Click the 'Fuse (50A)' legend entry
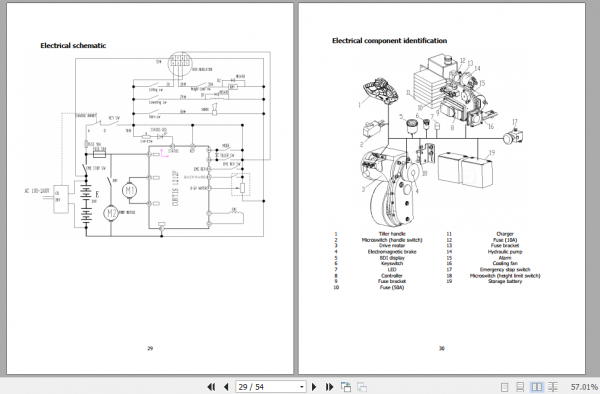 [x=392, y=287]
